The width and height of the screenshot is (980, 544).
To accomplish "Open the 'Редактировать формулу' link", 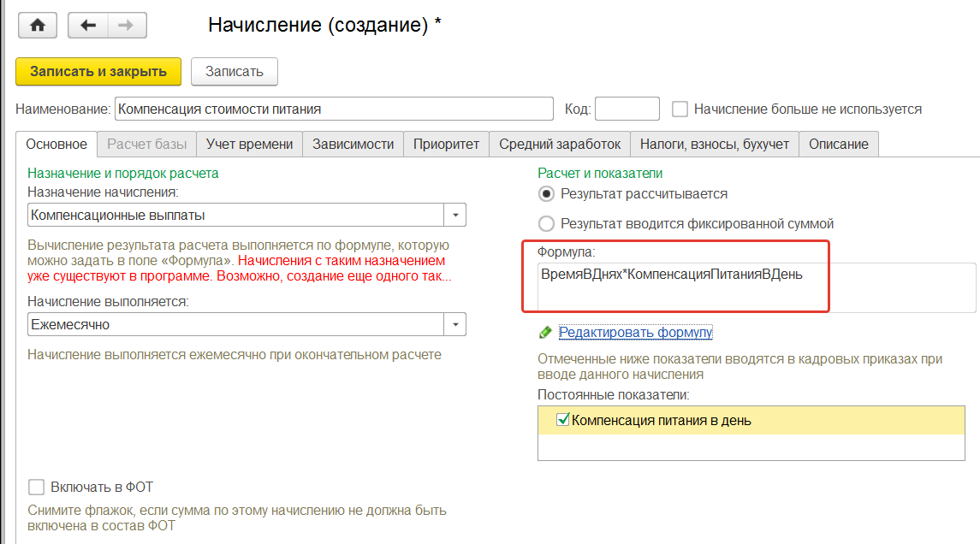I will pos(635,332).
